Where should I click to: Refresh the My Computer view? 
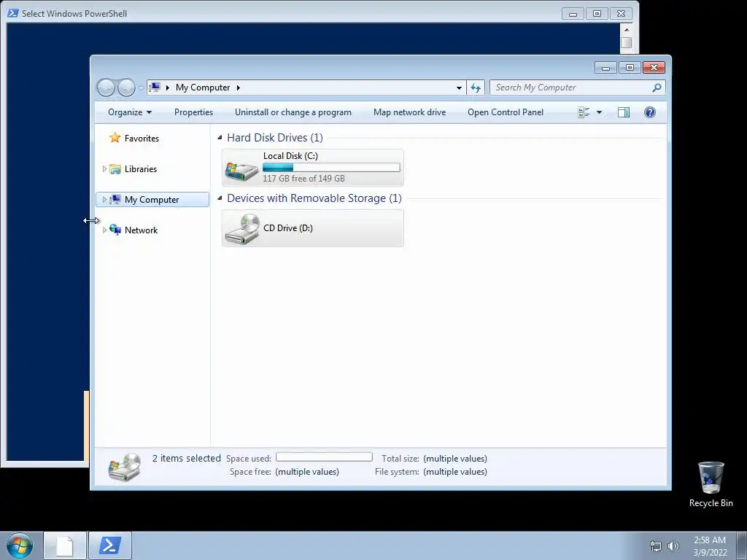tap(476, 87)
